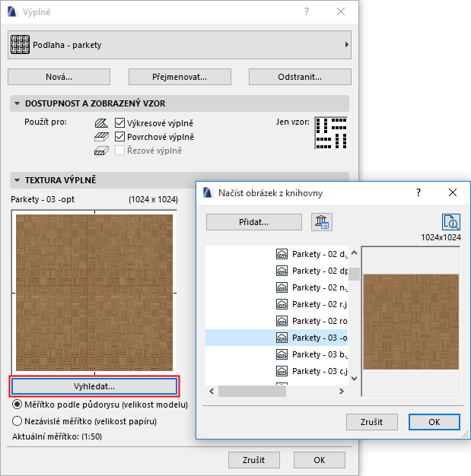Image resolution: width=471 pixels, height=476 pixels.
Task: Toggle the Výkresové výplně checkbox
Action: pyautogui.click(x=119, y=123)
